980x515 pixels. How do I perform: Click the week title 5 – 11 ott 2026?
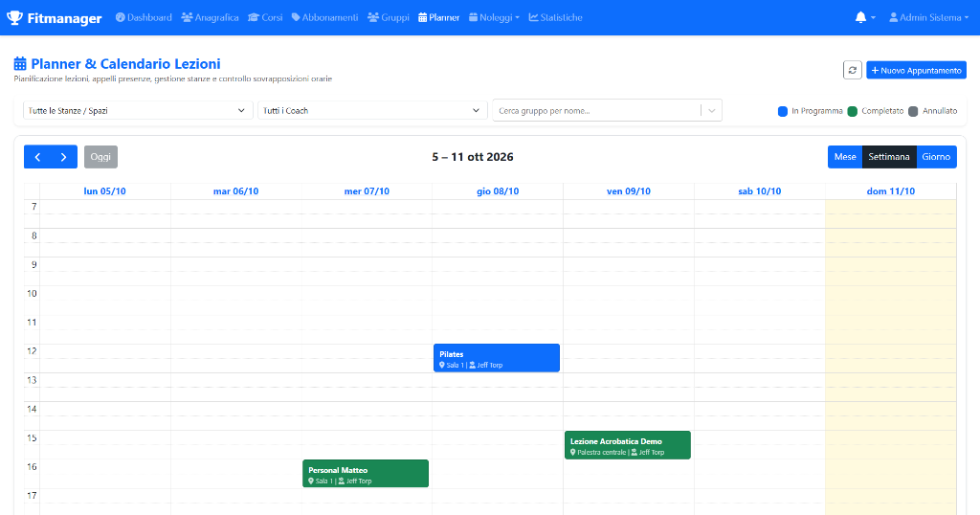pyautogui.click(x=473, y=157)
